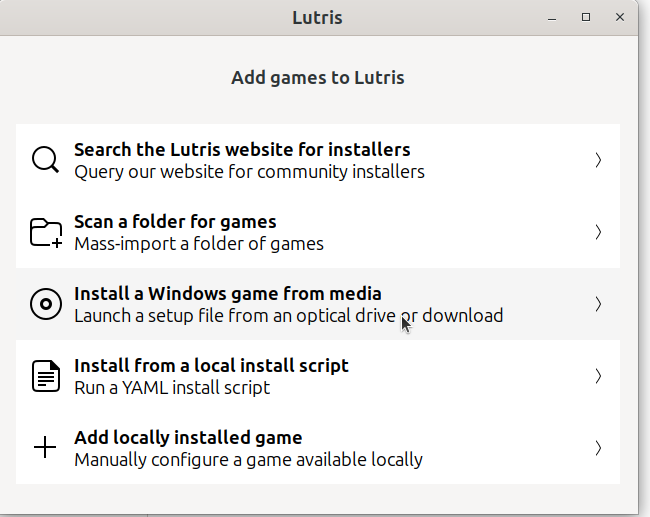
Task: Choose 'Add locally installed game' title
Action: coord(188,438)
